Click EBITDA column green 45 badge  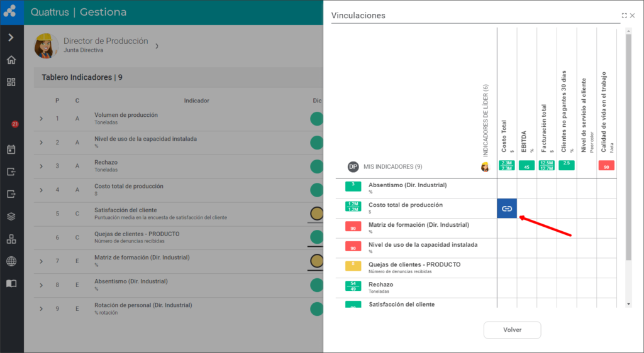pos(526,165)
